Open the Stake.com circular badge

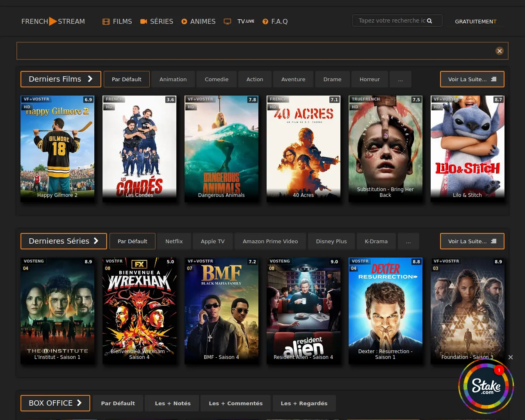pos(486,386)
